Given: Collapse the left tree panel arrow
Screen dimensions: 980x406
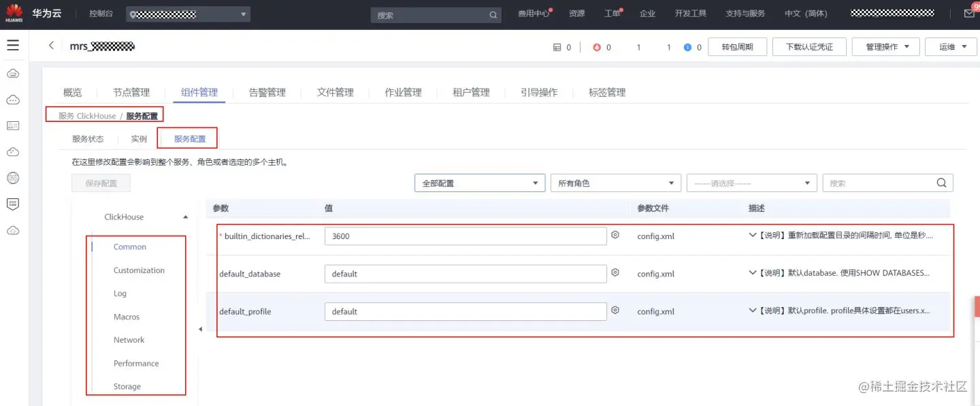Looking at the screenshot, I should (x=200, y=329).
